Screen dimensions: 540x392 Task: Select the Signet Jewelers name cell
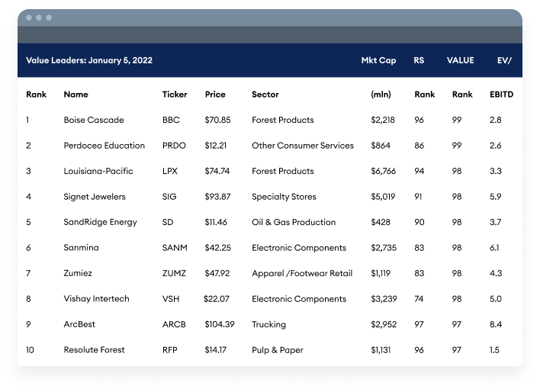pyautogui.click(x=95, y=197)
